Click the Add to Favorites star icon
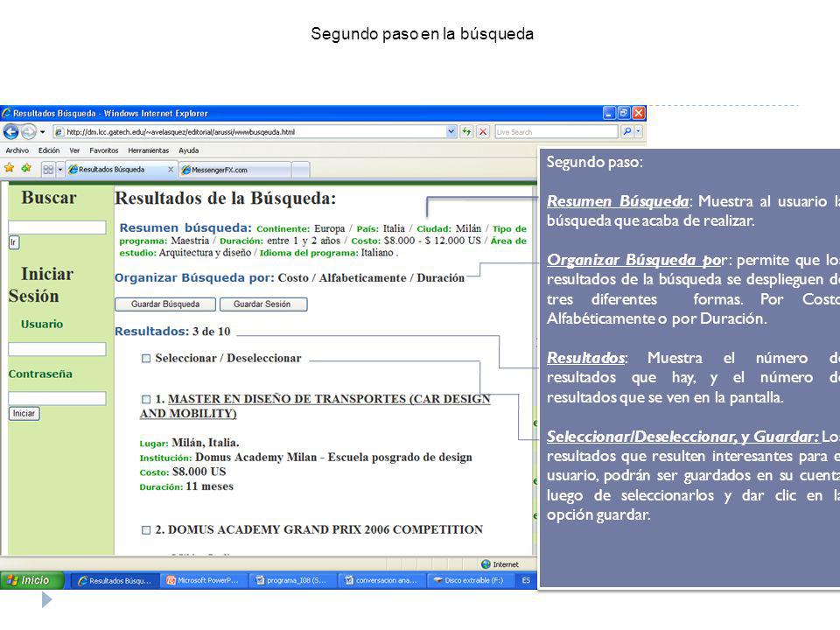The height and width of the screenshot is (630, 840). click(x=26, y=168)
